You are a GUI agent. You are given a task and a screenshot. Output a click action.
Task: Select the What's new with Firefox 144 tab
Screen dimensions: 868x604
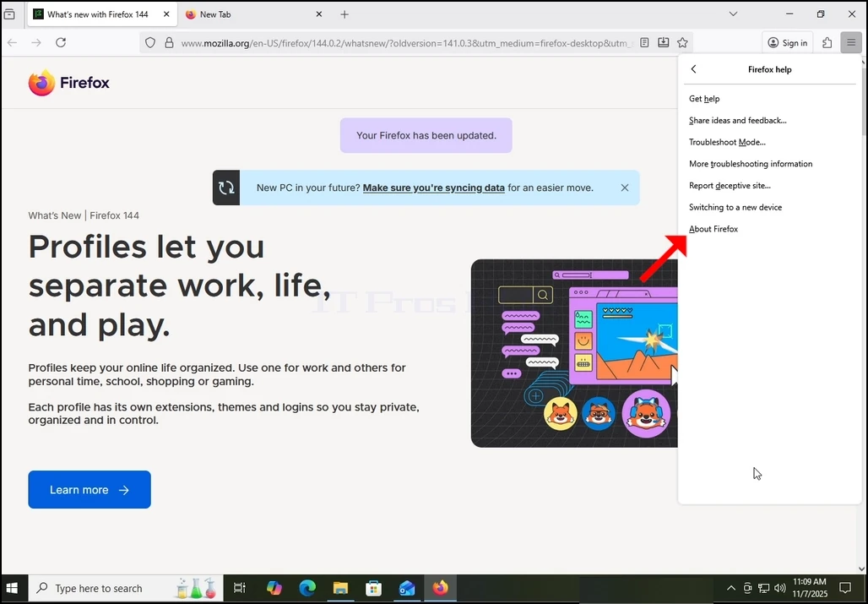tap(102, 14)
